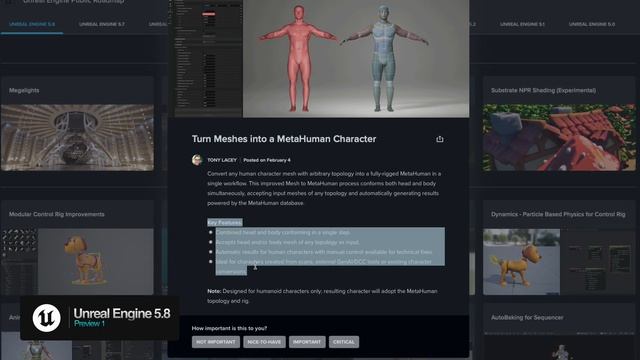Screen dimensions: 640x360
Task: Click the Unreal Engine logo in the overlay
Action: 47,318
